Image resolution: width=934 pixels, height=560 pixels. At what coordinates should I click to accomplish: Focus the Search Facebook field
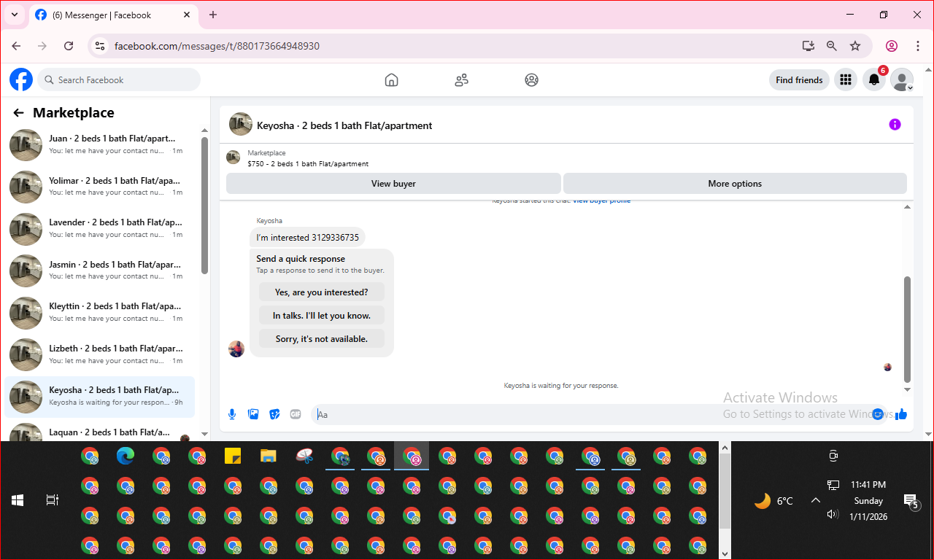pos(119,80)
